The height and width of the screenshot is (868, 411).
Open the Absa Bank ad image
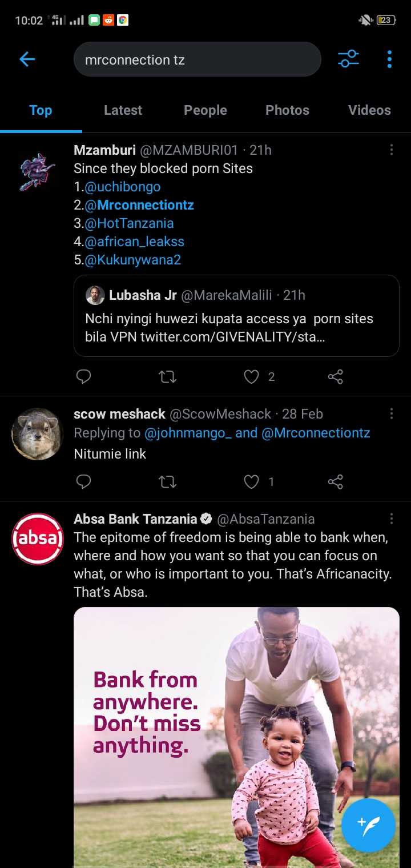(236, 737)
